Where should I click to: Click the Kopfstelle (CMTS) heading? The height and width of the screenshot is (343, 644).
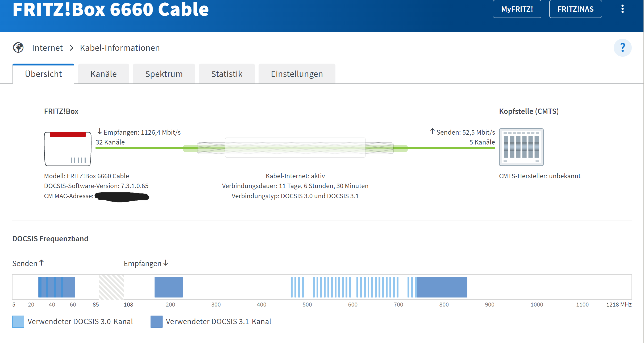tap(529, 111)
